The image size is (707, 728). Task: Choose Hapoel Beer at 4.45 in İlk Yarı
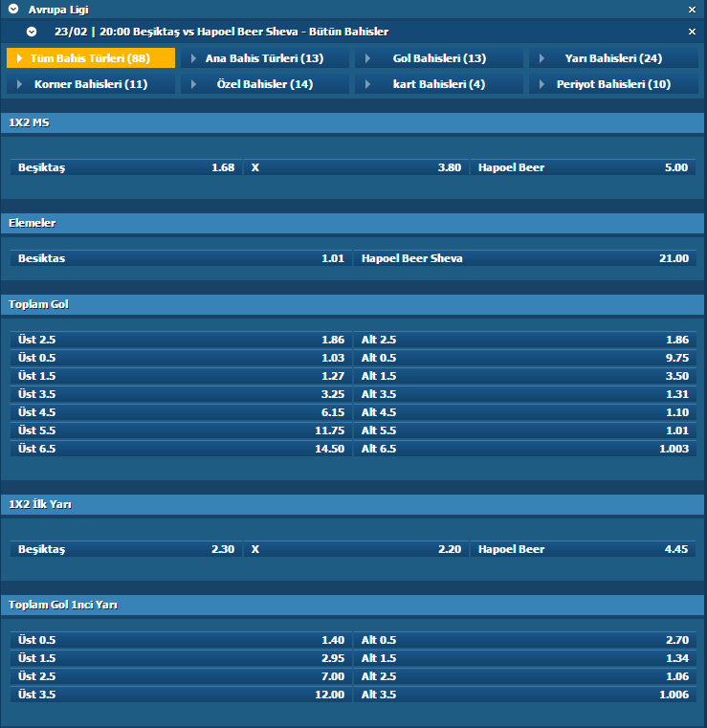583,549
